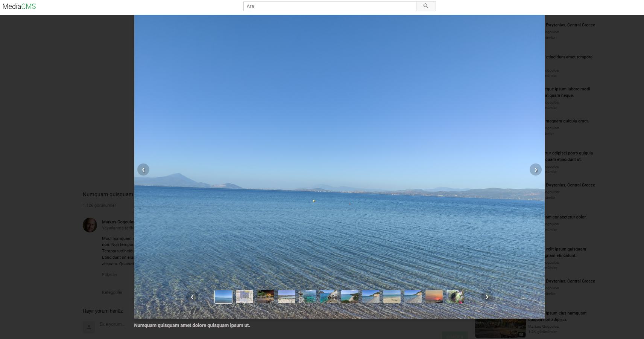The width and height of the screenshot is (644, 339).
Task: Advance to next image with right arrow
Action: [535, 169]
